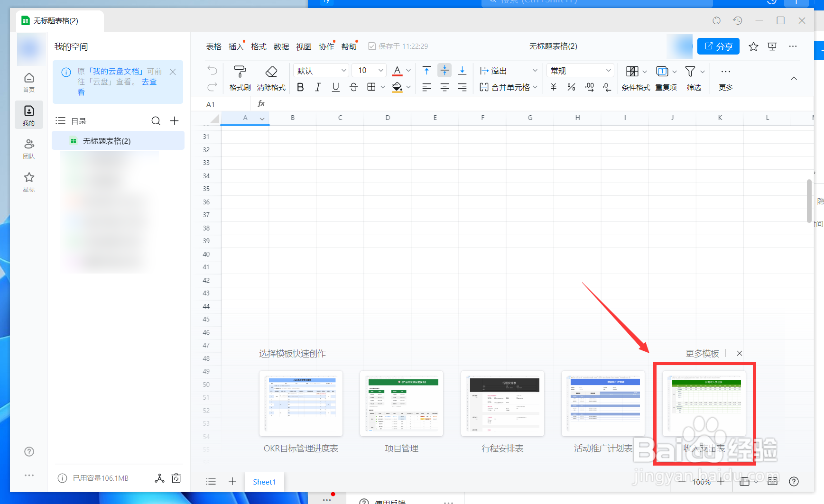The image size is (824, 504).
Task: Click the 重复项 duplicates tool
Action: (x=666, y=78)
